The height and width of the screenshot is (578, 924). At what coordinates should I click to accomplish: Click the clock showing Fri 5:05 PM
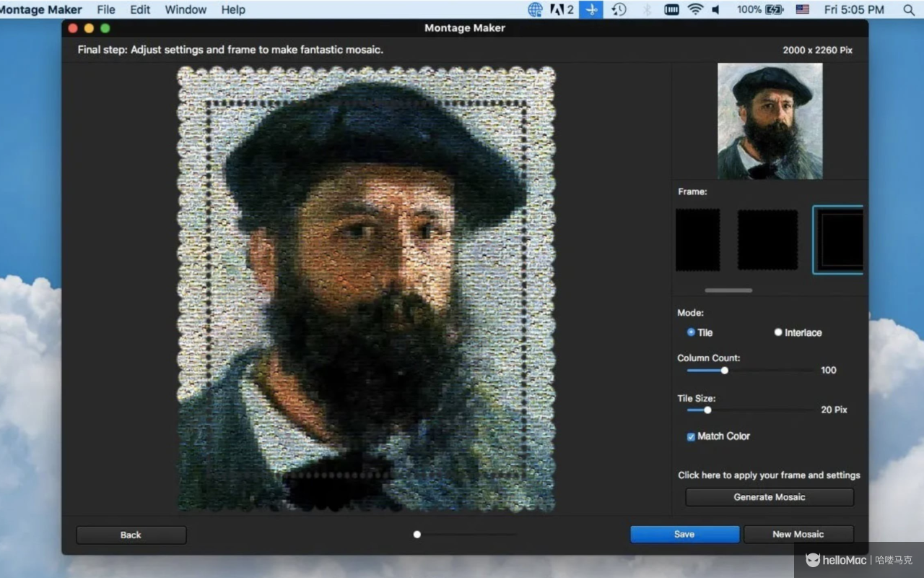854,9
